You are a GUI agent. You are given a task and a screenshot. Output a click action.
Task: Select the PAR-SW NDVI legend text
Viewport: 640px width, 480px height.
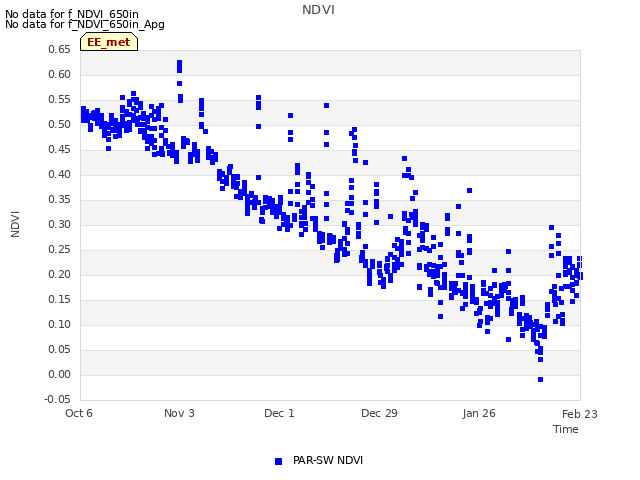[x=328, y=460]
